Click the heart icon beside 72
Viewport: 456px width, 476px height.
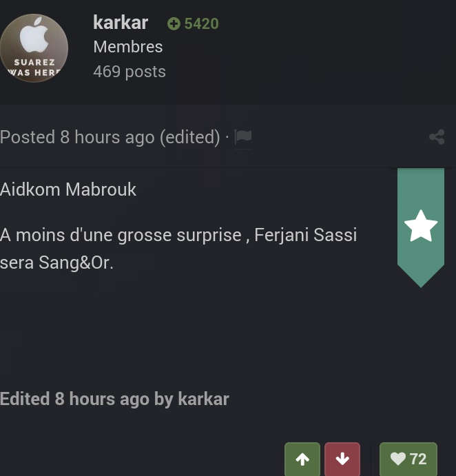pyautogui.click(x=398, y=459)
